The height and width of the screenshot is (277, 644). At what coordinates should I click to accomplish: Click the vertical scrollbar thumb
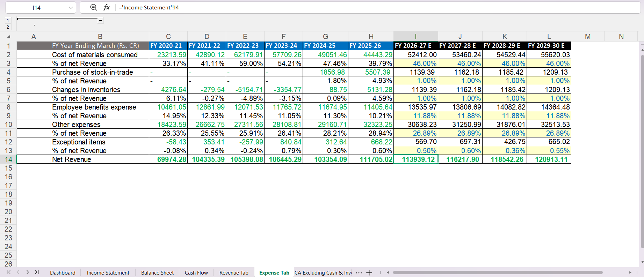[642, 151]
